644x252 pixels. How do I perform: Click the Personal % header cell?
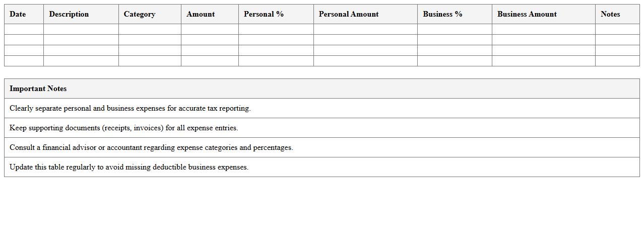tap(264, 14)
